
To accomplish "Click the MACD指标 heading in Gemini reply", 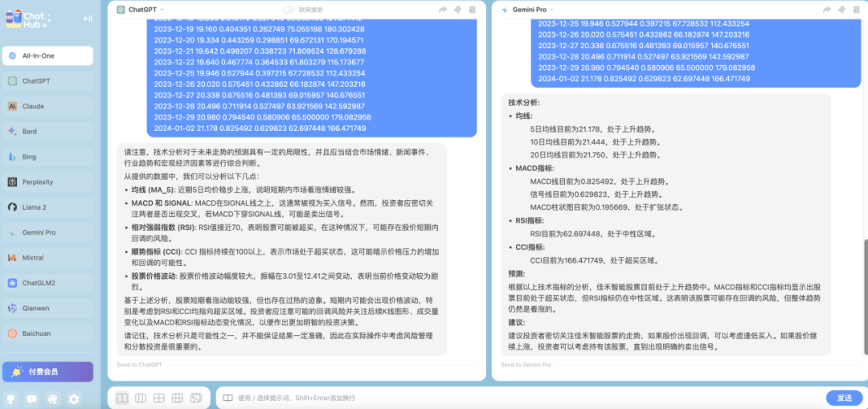I will click(x=534, y=168).
